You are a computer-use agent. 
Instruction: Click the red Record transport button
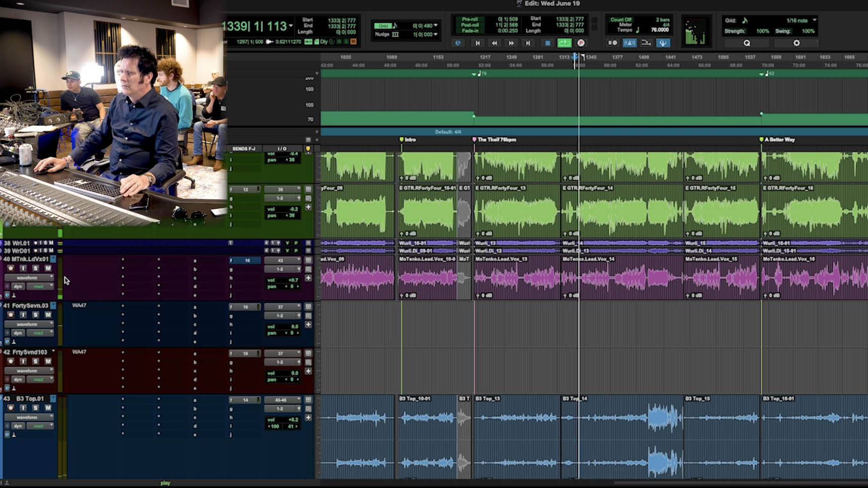[581, 43]
